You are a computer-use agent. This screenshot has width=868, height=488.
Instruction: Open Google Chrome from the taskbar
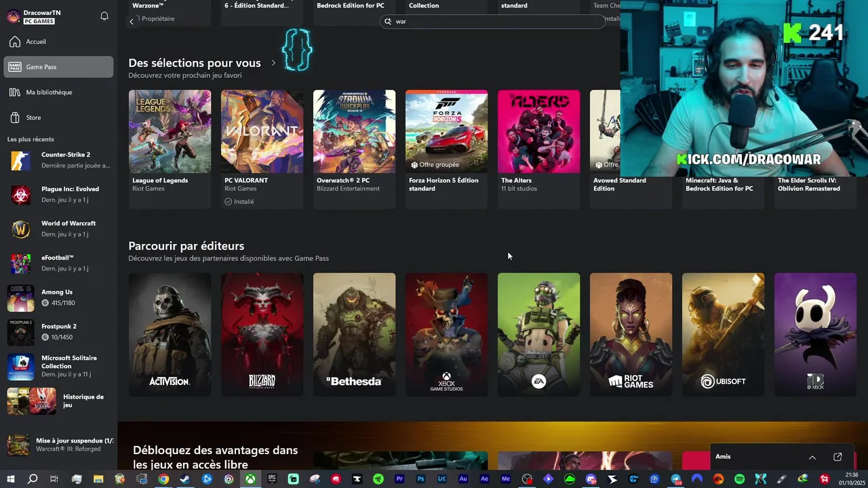click(163, 479)
